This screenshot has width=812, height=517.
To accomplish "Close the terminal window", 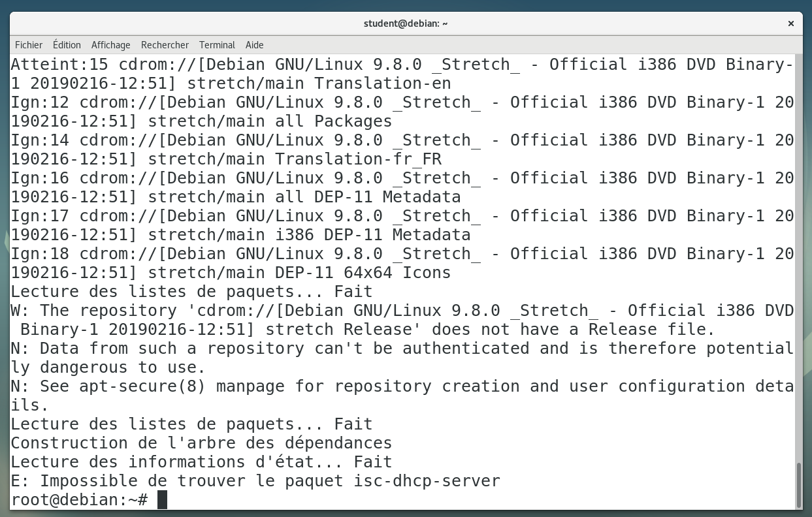I will (x=790, y=23).
